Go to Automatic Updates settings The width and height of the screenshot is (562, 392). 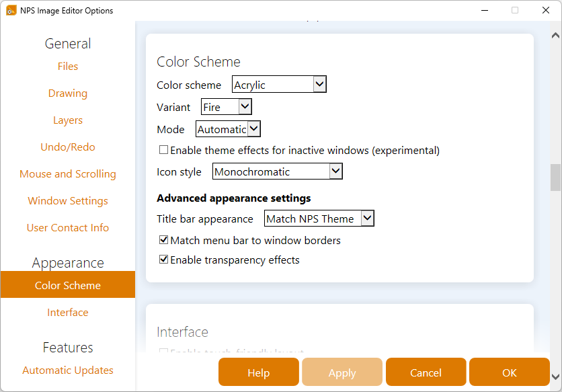point(68,370)
